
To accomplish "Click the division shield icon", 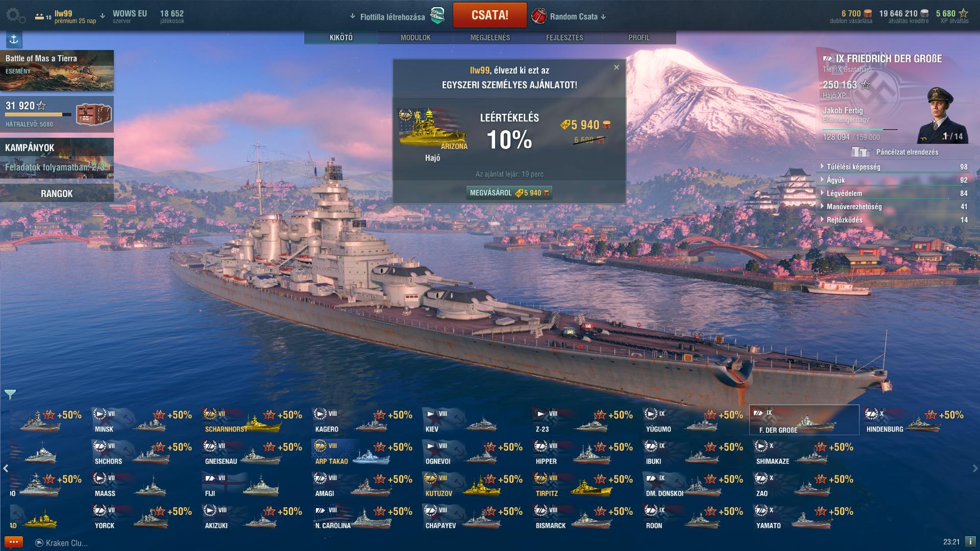I will [437, 16].
